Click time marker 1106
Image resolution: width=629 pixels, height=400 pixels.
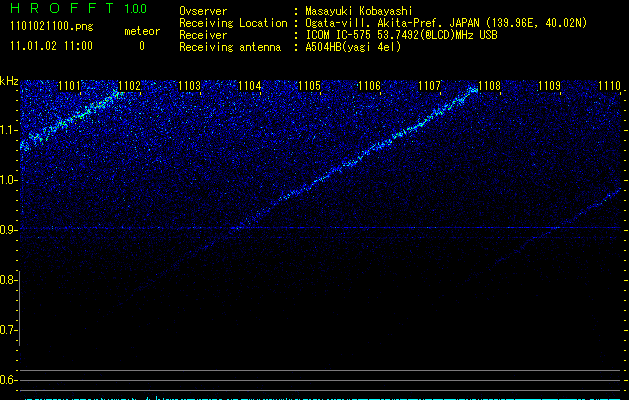point(369,85)
